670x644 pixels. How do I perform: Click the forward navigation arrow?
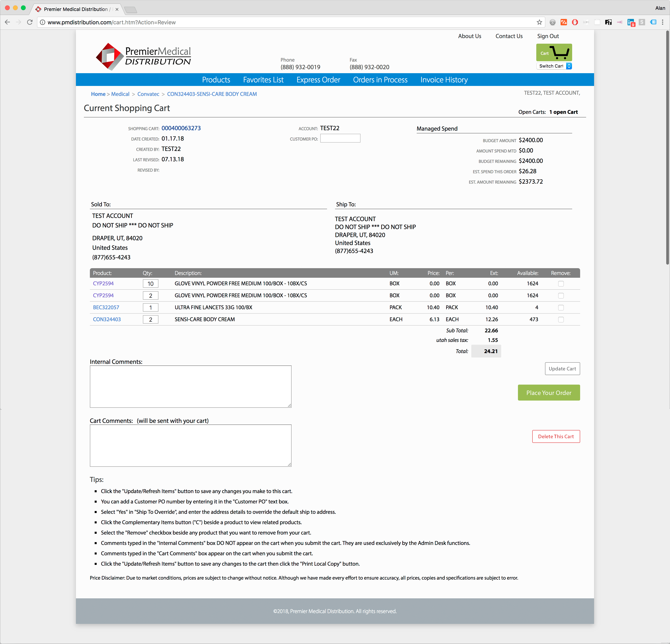tap(19, 22)
